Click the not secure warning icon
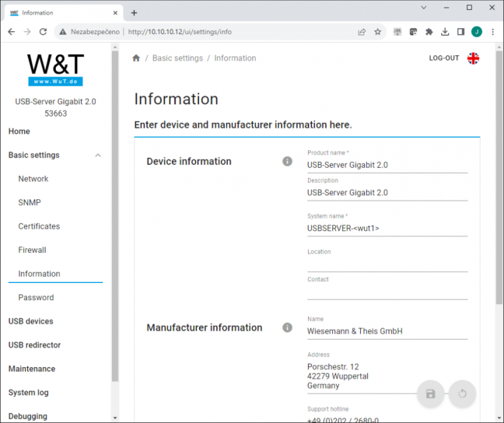The image size is (504, 423). 63,32
